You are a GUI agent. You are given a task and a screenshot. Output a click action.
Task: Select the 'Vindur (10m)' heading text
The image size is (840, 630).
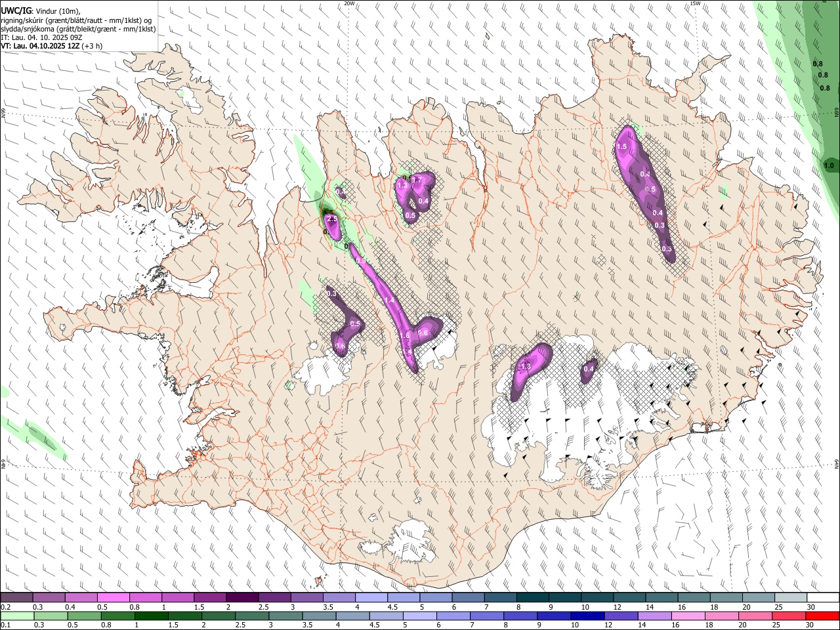click(x=58, y=11)
